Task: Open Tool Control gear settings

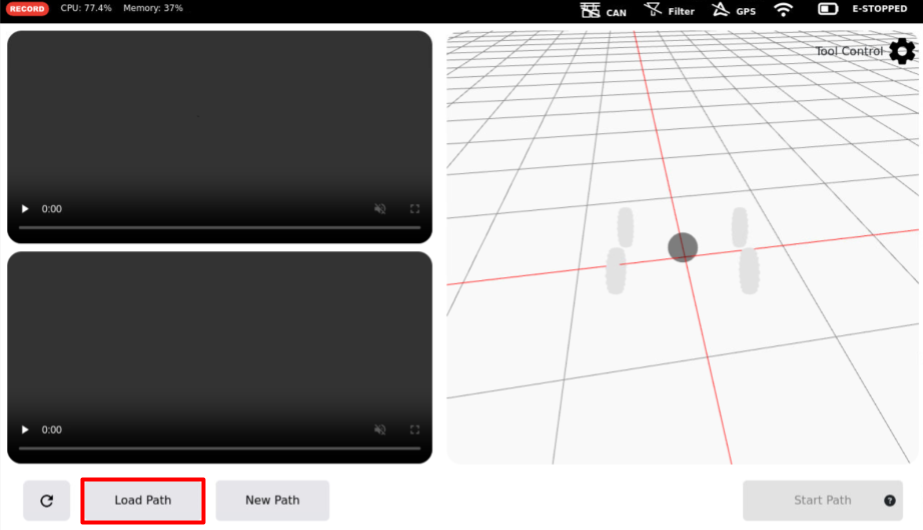Action: [x=901, y=51]
